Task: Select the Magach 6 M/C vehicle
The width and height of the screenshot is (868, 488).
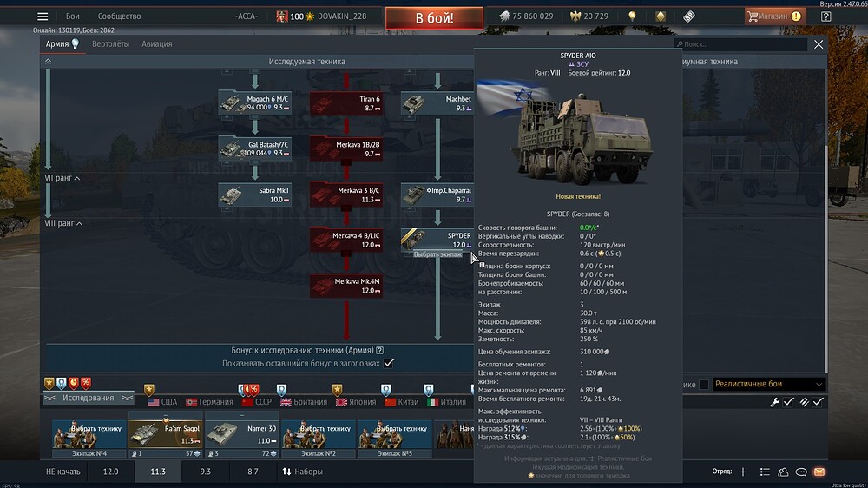Action: [254, 103]
